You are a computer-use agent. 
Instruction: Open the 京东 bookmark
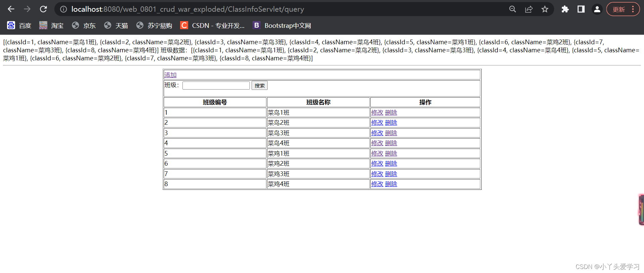coord(84,25)
